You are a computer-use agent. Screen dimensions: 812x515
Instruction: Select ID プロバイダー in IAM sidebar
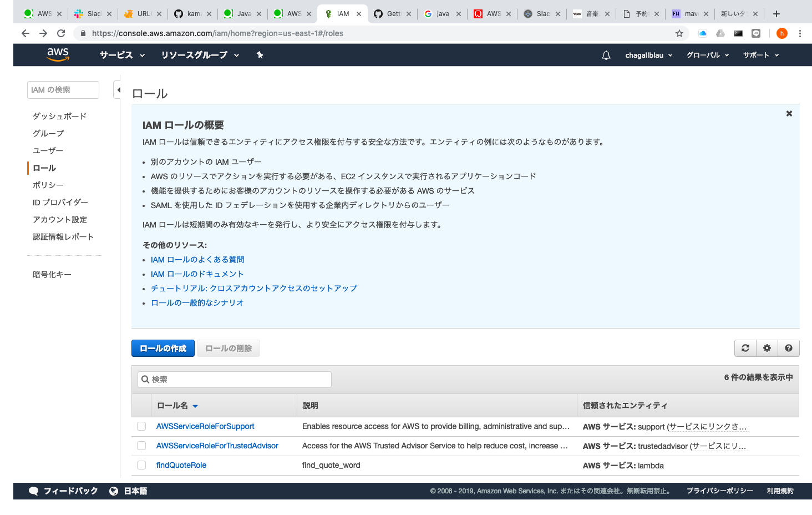click(60, 202)
